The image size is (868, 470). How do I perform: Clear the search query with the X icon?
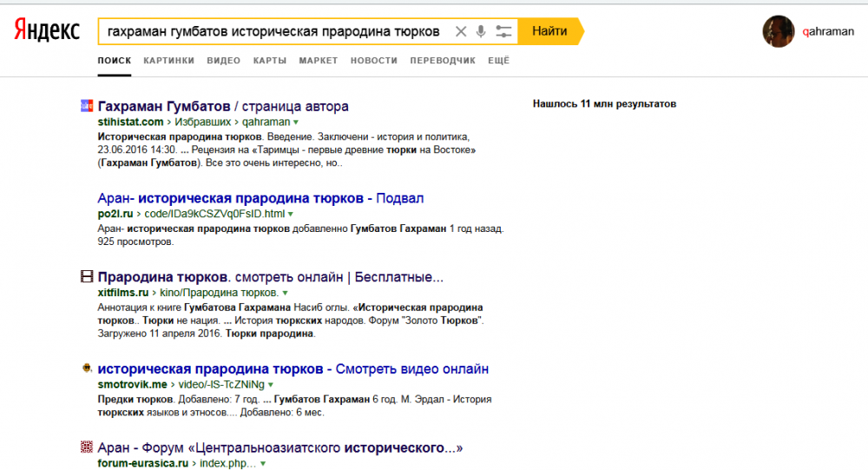(x=461, y=31)
